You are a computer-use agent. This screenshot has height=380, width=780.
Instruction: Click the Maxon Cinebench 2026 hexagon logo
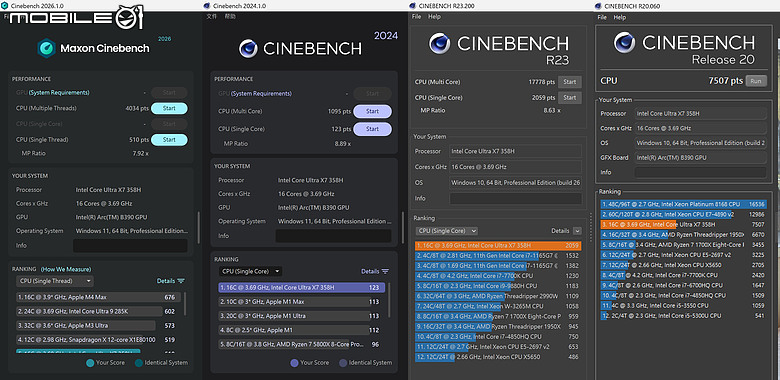(46, 48)
